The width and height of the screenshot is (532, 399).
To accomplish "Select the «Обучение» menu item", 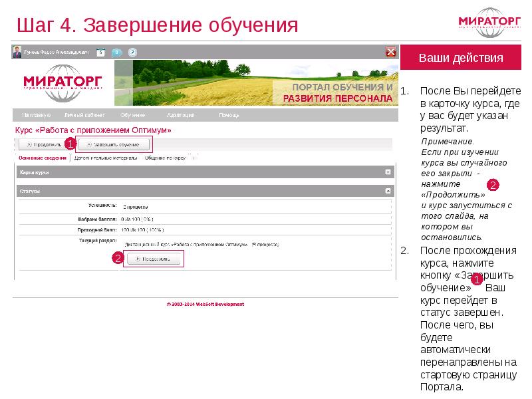I will pos(133,115).
